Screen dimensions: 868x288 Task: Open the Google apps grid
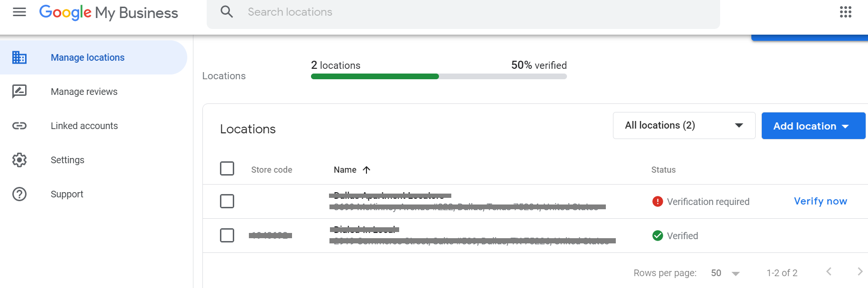pyautogui.click(x=845, y=12)
